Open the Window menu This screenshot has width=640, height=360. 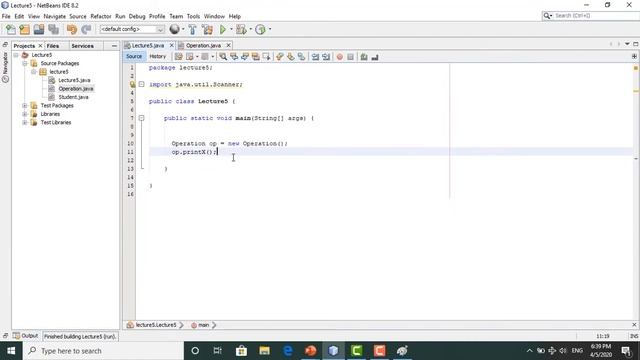[214, 16]
